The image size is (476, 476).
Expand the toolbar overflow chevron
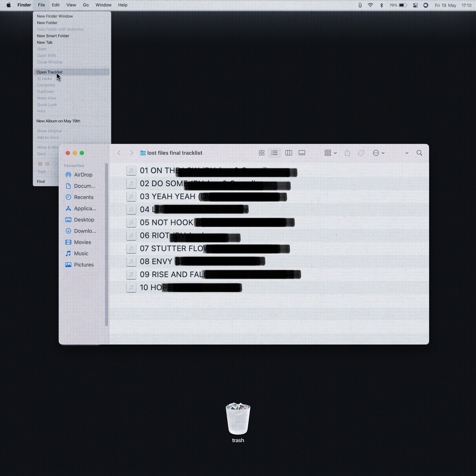(406, 153)
